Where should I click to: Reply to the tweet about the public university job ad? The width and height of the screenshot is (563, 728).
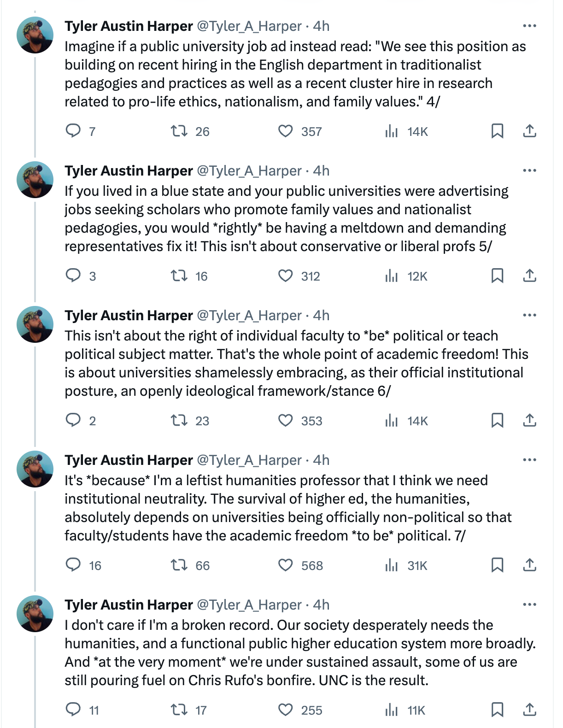coord(74,131)
